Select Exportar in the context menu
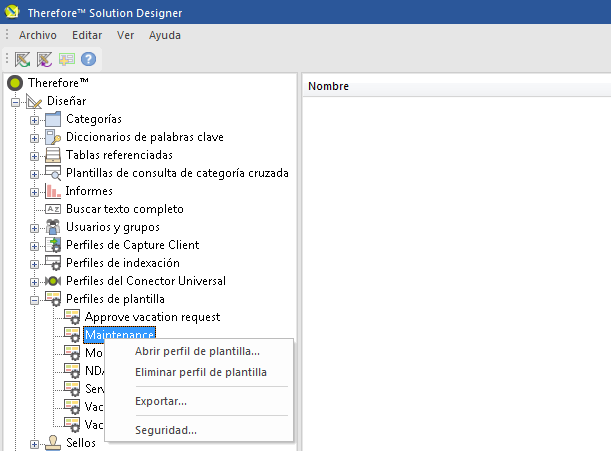 pyautogui.click(x=160, y=401)
